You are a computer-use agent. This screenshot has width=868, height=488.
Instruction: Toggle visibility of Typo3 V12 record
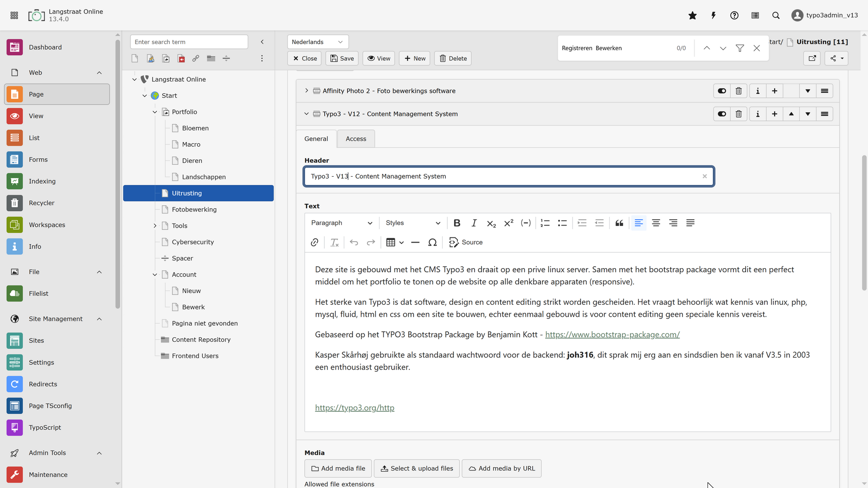[x=722, y=114]
